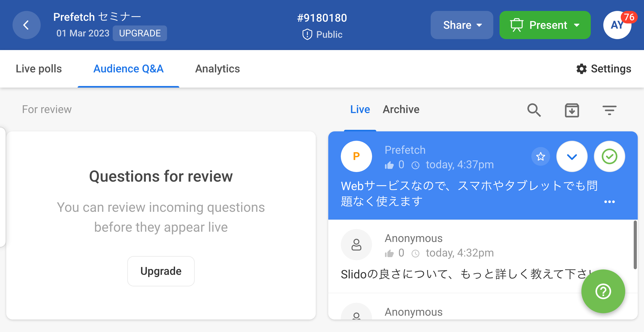Expand the Present button options

pyautogui.click(x=577, y=25)
